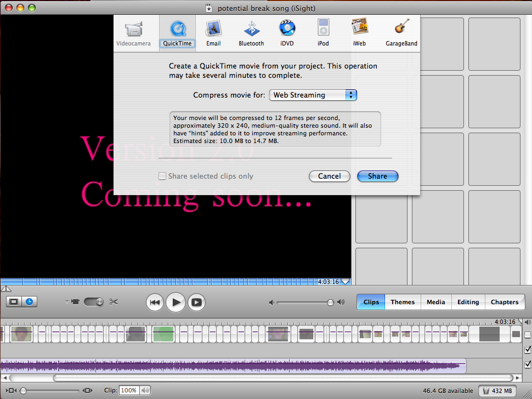This screenshot has width=532, height=399.
Task: Play the movie
Action: pyautogui.click(x=176, y=303)
